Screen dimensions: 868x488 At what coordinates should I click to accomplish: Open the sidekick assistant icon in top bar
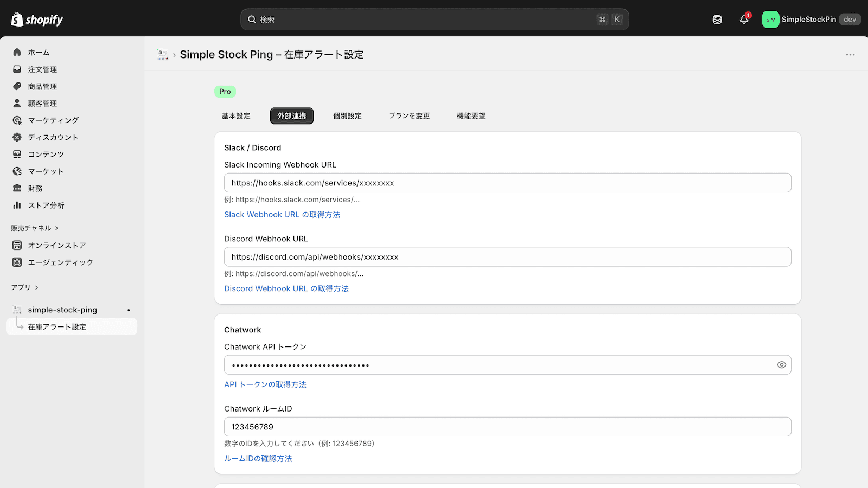tap(717, 20)
